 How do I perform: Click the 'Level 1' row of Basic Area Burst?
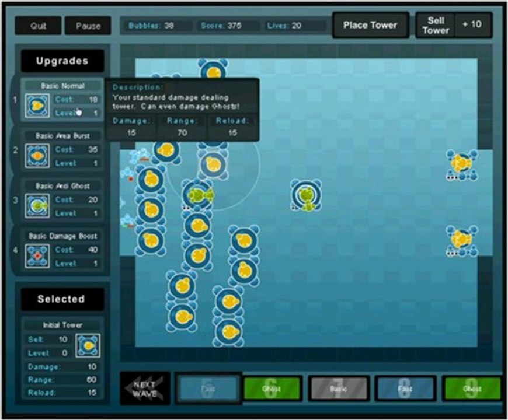(76, 163)
